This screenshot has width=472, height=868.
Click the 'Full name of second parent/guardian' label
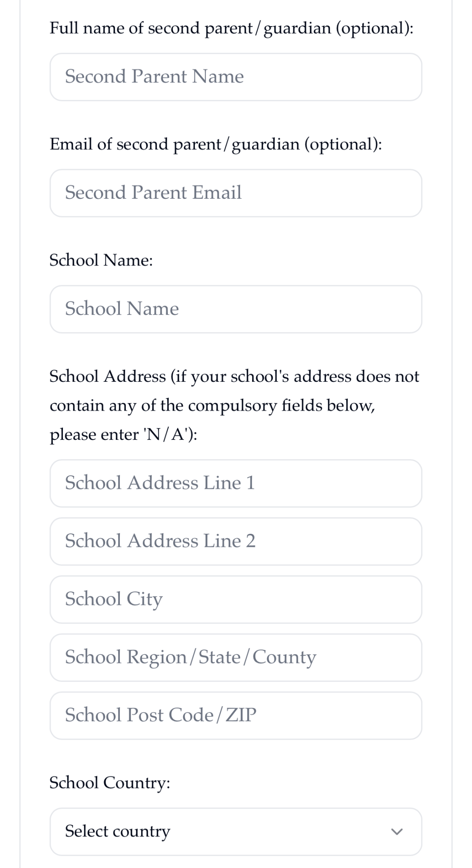[231, 28]
